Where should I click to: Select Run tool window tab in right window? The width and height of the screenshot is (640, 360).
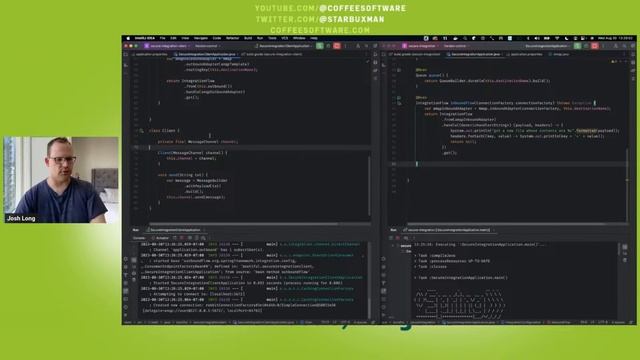pyautogui.click(x=393, y=230)
